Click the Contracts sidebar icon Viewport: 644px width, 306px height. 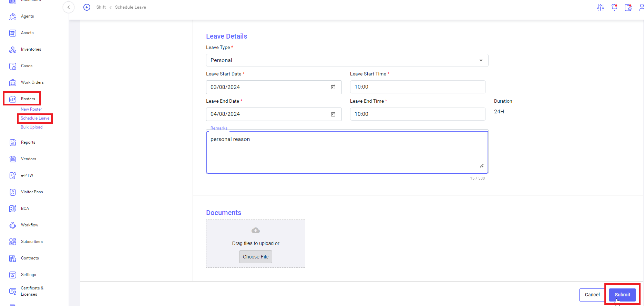coord(13,258)
